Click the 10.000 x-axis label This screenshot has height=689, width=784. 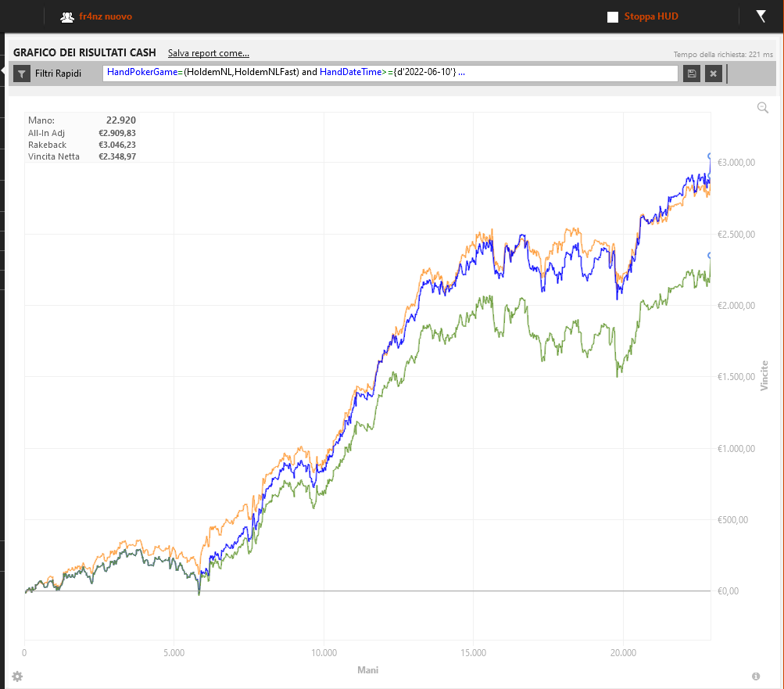(x=324, y=653)
